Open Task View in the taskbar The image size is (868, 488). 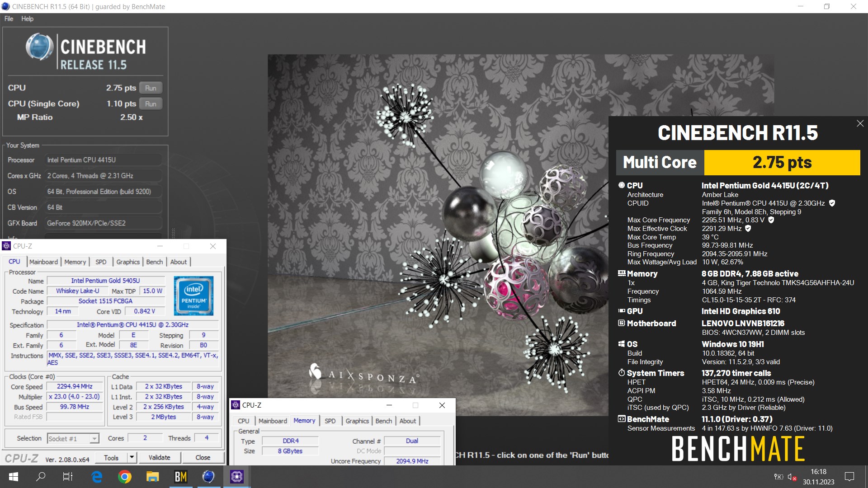click(68, 477)
